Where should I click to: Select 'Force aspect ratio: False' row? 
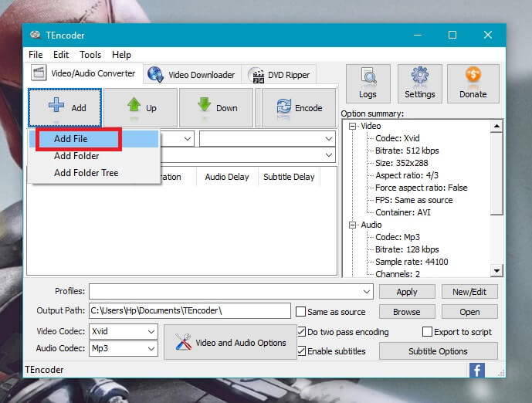click(x=421, y=188)
